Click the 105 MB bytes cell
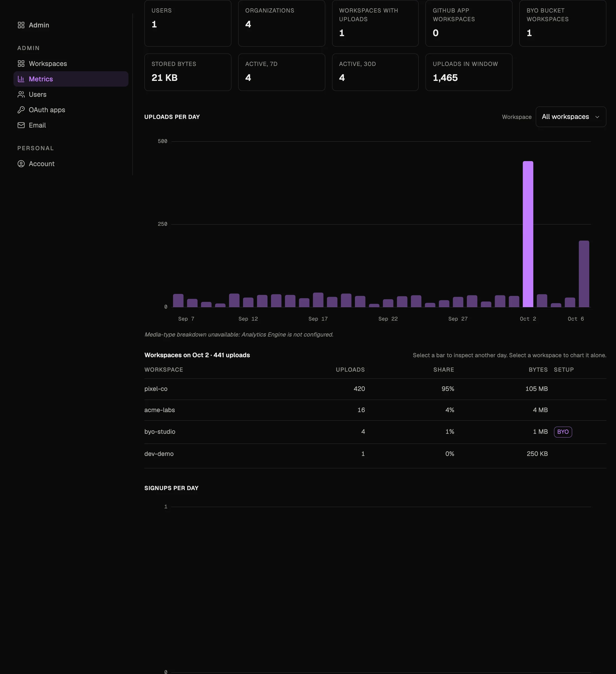 pos(536,389)
